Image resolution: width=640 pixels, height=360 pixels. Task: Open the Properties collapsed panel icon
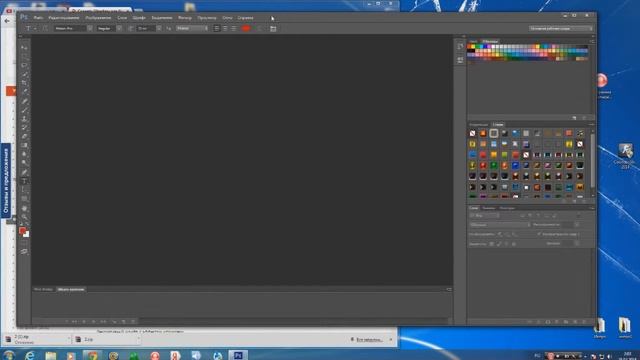(460, 60)
